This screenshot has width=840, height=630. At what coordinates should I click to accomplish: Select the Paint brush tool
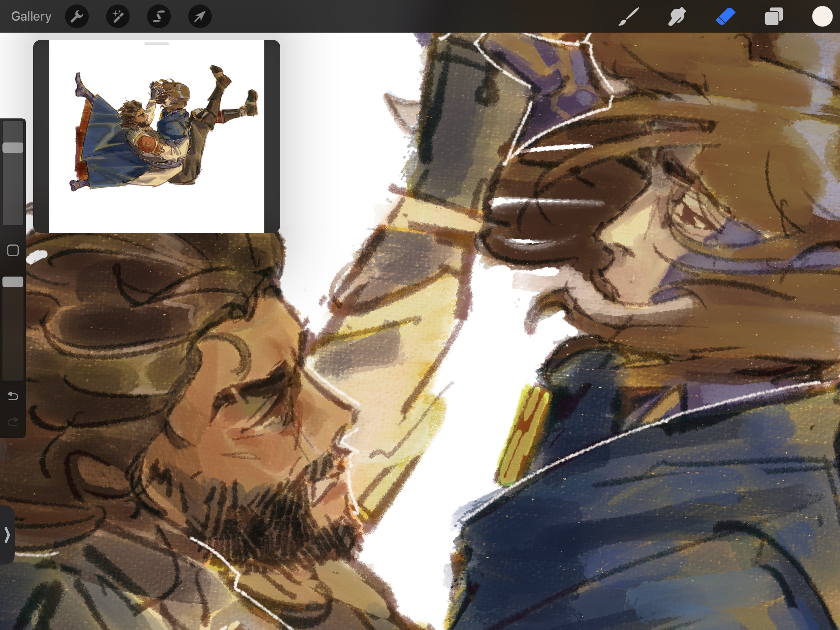coord(628,17)
